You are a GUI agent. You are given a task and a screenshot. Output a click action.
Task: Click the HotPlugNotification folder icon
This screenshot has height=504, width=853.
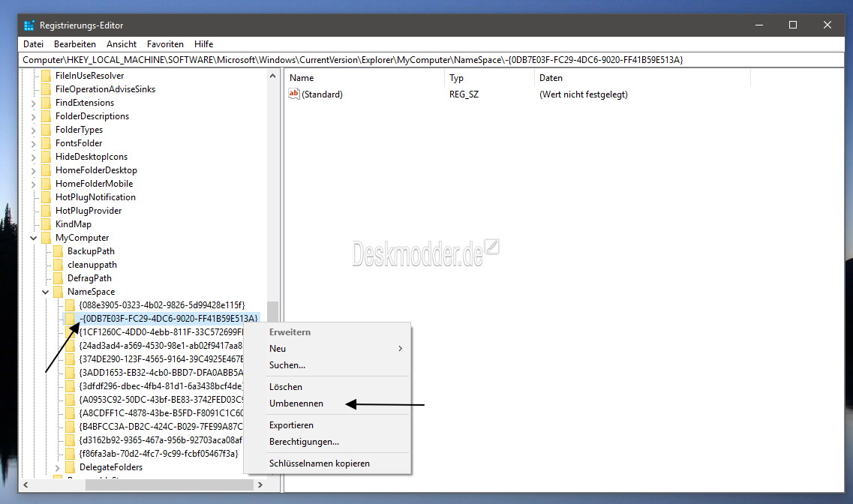[x=47, y=196]
